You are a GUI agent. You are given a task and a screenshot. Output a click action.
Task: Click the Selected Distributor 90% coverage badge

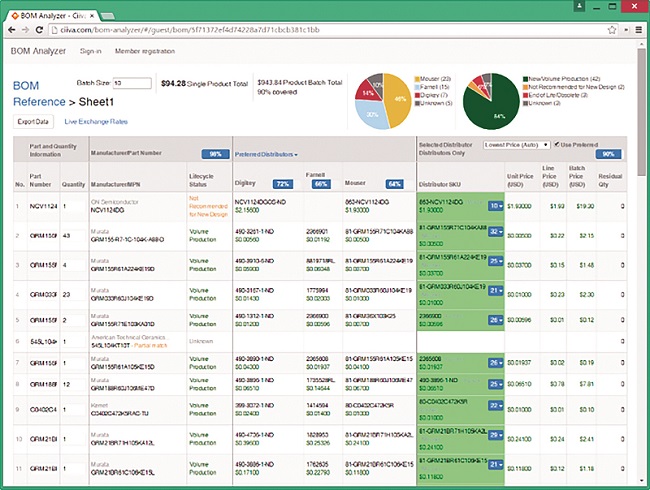[x=609, y=154]
